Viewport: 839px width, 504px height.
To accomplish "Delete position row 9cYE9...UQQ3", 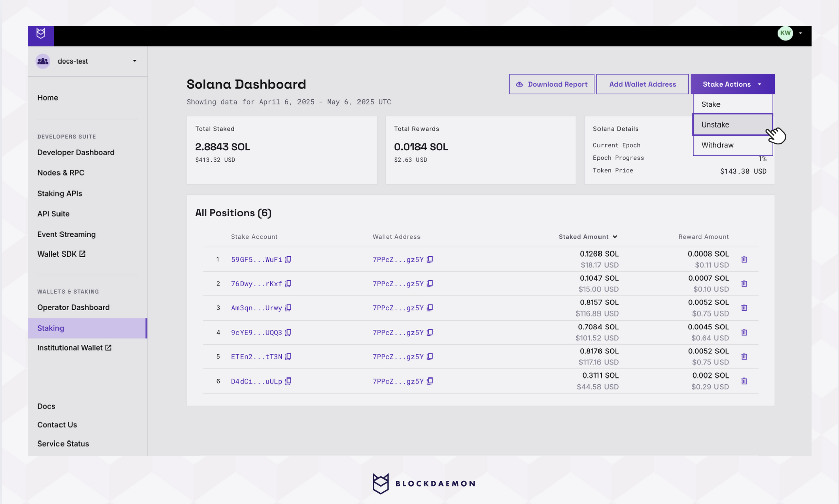I will coord(744,333).
